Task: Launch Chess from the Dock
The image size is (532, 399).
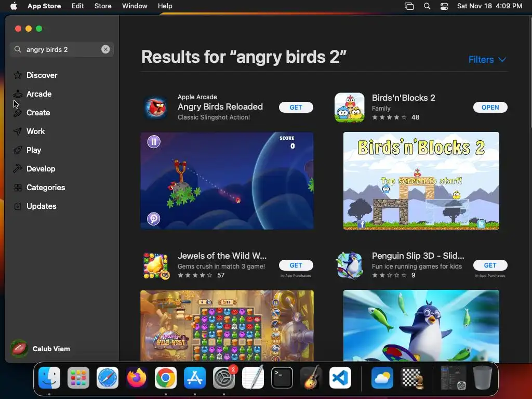Action: click(x=411, y=378)
